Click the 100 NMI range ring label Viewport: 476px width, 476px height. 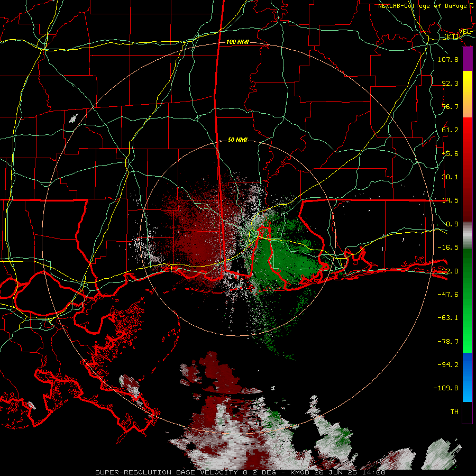[237, 42]
